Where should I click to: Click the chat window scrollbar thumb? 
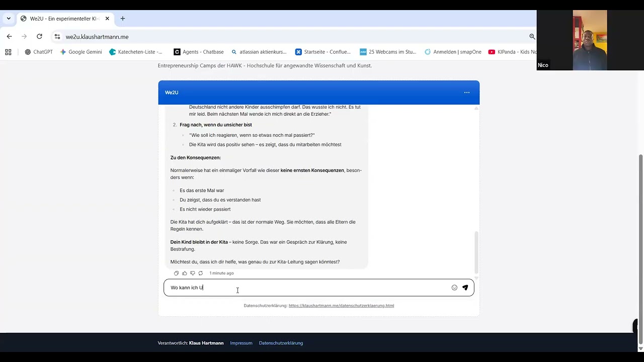coord(476,251)
